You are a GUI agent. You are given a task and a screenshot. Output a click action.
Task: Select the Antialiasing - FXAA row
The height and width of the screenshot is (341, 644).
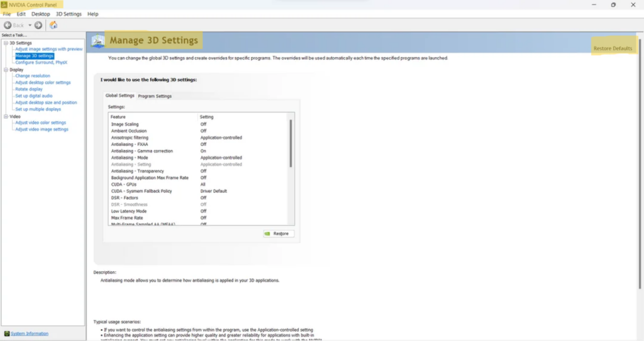(199, 144)
